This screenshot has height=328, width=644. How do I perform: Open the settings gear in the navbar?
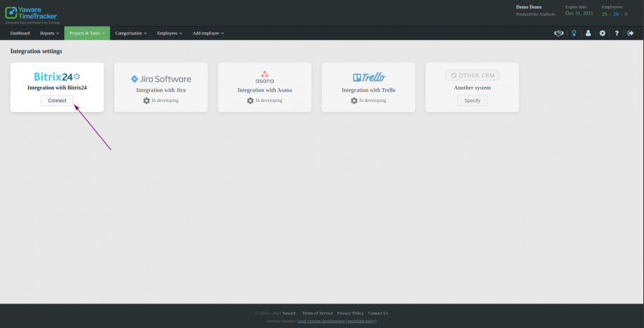point(602,34)
